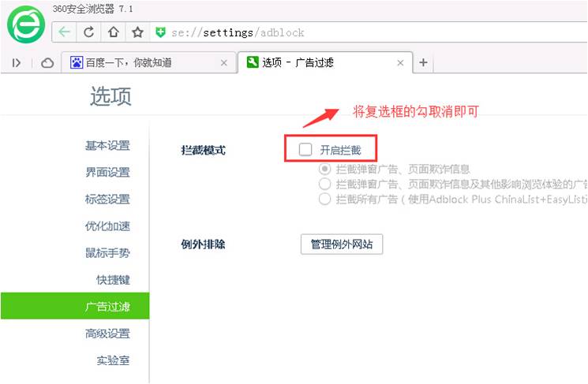Open 基本设置 in the sidebar

[107, 146]
